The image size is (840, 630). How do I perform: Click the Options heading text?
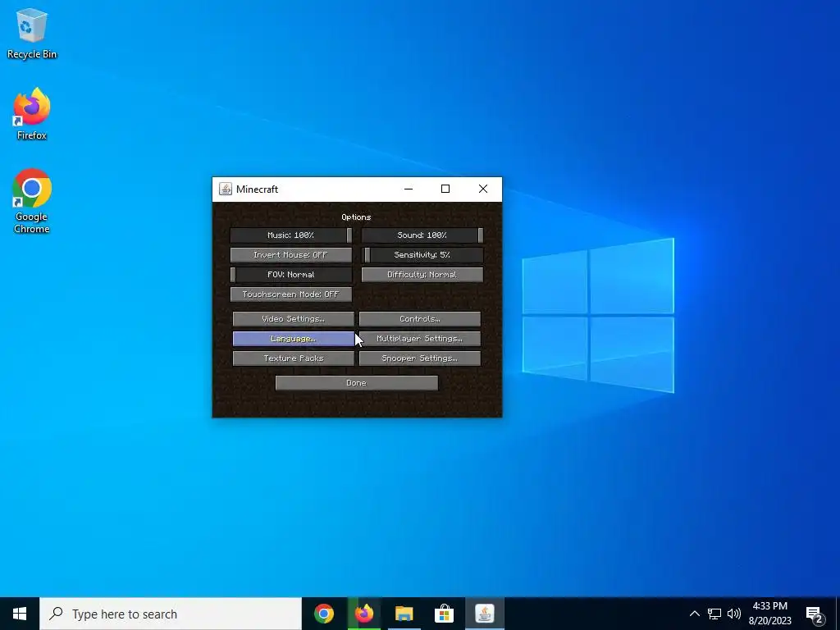356,217
